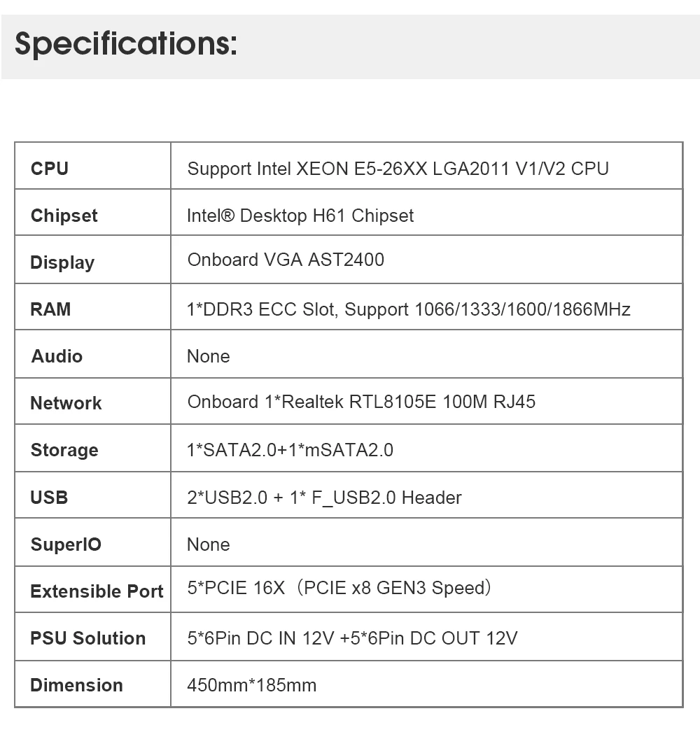Click the CPU row label
700x732 pixels.
(x=50, y=169)
